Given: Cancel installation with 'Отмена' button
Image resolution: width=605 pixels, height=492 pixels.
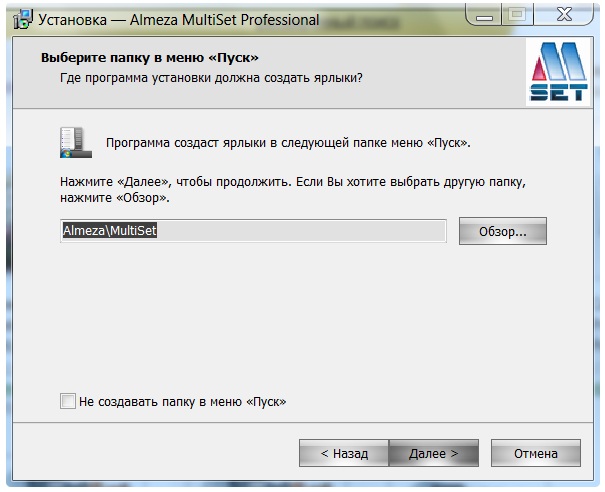Looking at the screenshot, I should [536, 453].
